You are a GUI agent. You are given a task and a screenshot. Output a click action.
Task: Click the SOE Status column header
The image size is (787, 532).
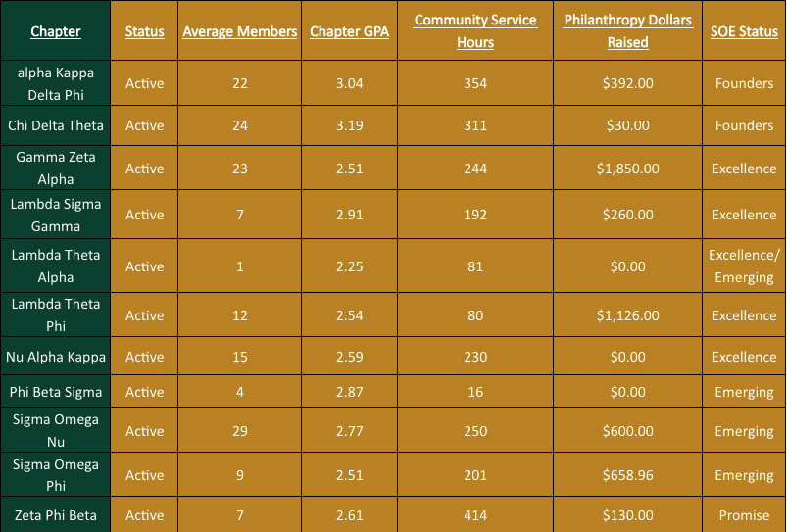744,31
